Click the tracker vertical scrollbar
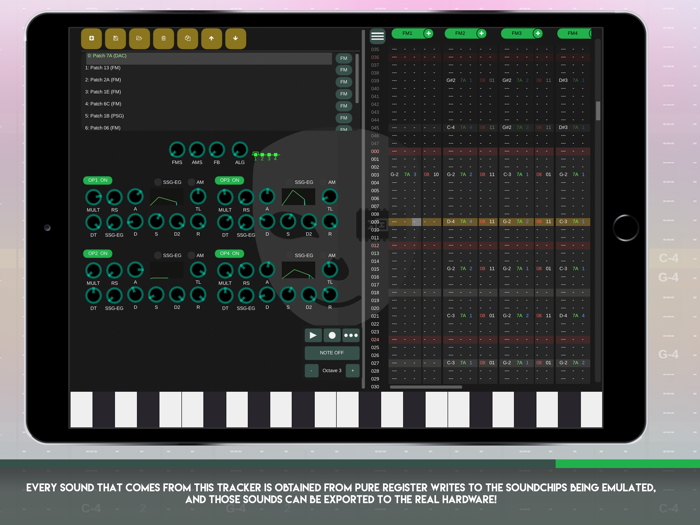Screen dimensions: 700x525 click(598, 111)
